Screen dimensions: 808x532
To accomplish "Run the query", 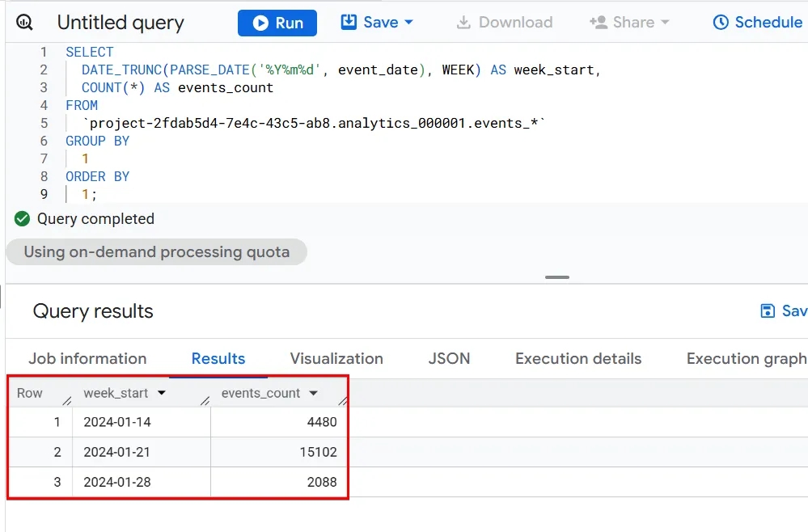I will pyautogui.click(x=277, y=23).
